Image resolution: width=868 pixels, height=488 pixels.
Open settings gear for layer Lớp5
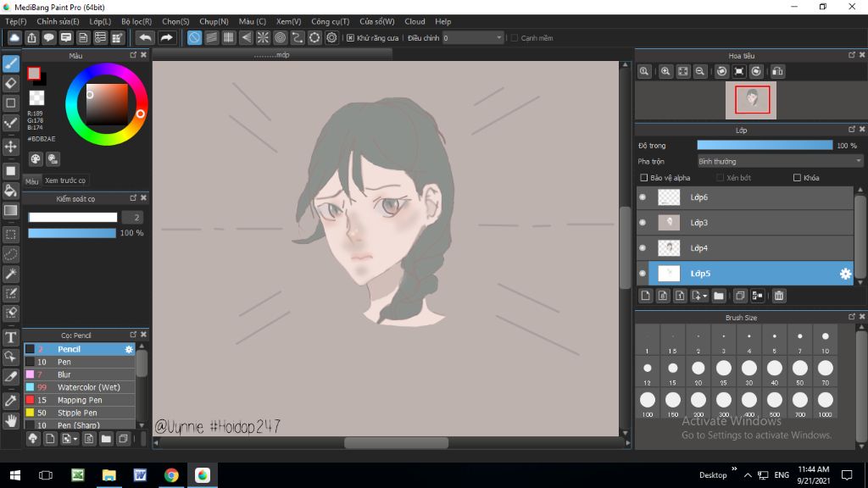tap(845, 274)
